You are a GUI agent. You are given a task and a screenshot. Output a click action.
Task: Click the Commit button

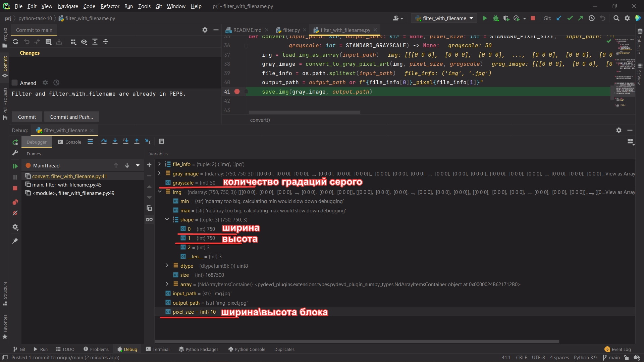click(26, 117)
